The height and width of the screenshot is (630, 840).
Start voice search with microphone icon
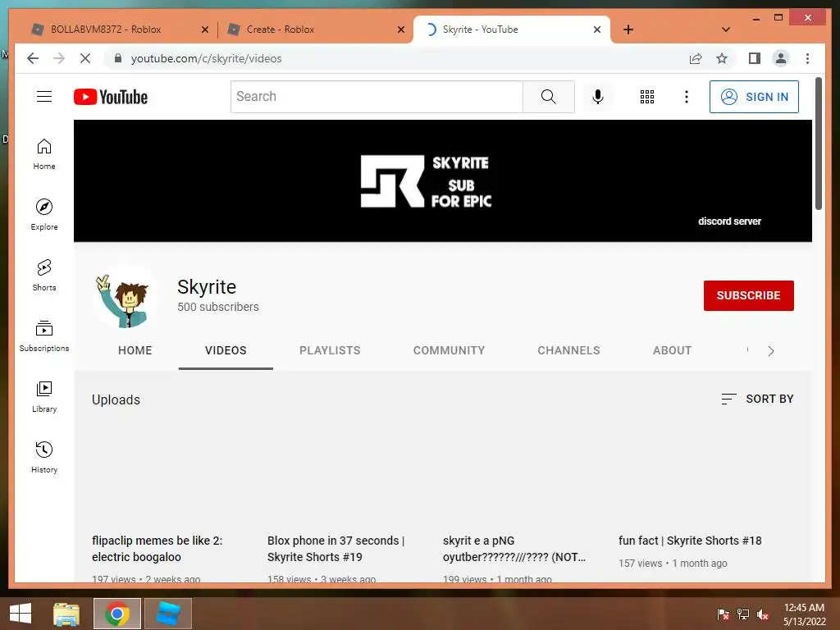pyautogui.click(x=598, y=97)
